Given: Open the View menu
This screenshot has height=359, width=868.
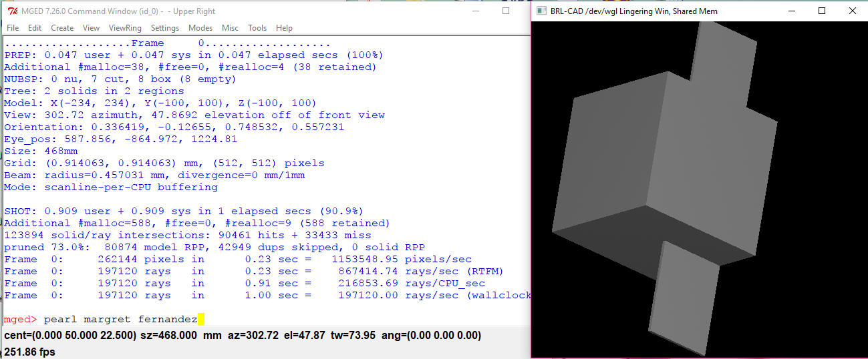Looking at the screenshot, I should pyautogui.click(x=92, y=28).
